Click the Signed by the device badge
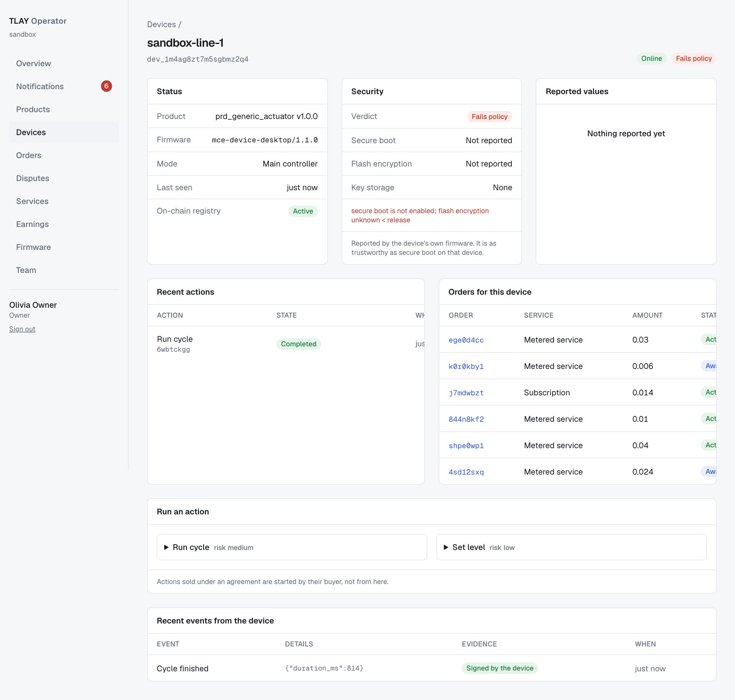 [500, 668]
